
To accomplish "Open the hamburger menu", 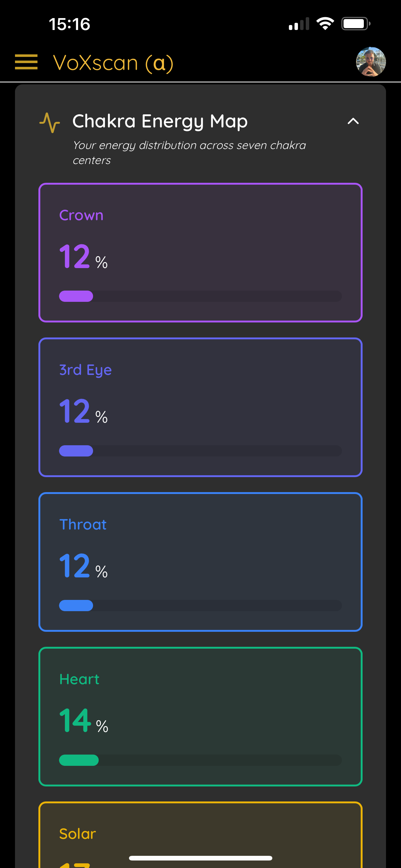I will pyautogui.click(x=26, y=62).
